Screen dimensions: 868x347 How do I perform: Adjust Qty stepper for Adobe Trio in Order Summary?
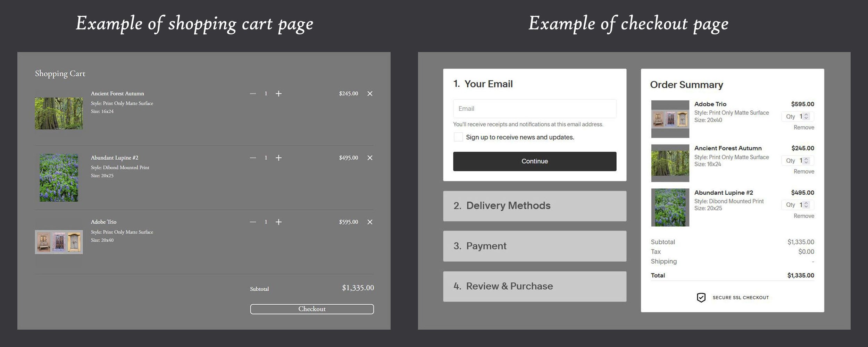(x=806, y=117)
